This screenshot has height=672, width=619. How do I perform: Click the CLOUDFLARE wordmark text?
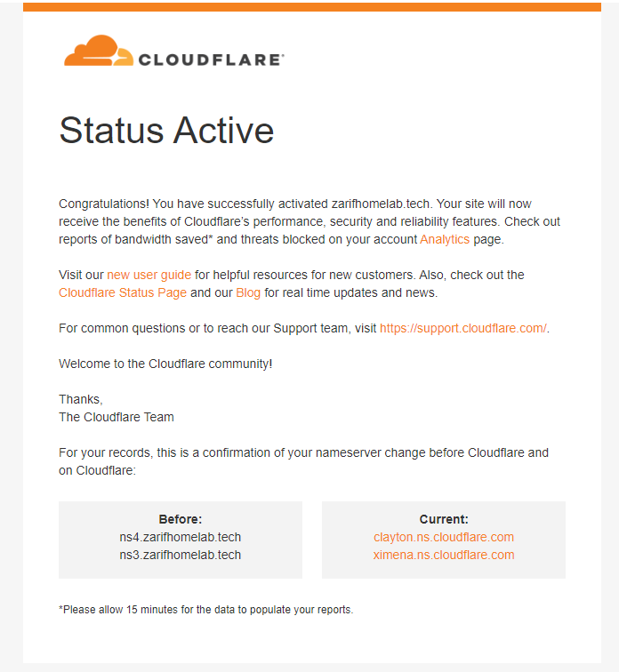[x=211, y=60]
